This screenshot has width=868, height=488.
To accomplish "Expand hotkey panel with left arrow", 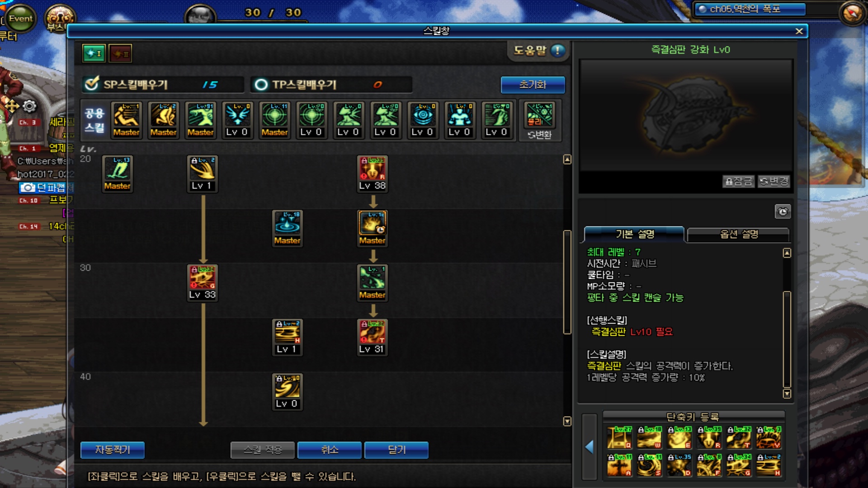I will (589, 446).
